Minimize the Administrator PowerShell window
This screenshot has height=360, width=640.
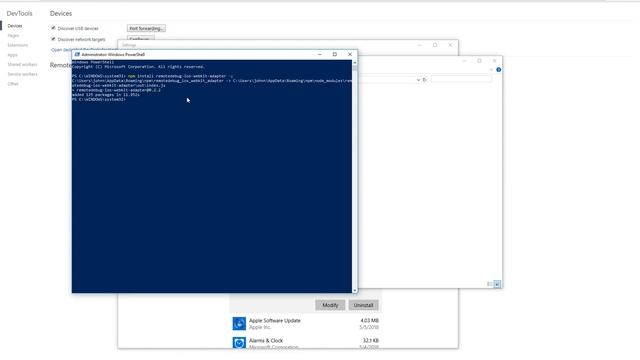320,54
